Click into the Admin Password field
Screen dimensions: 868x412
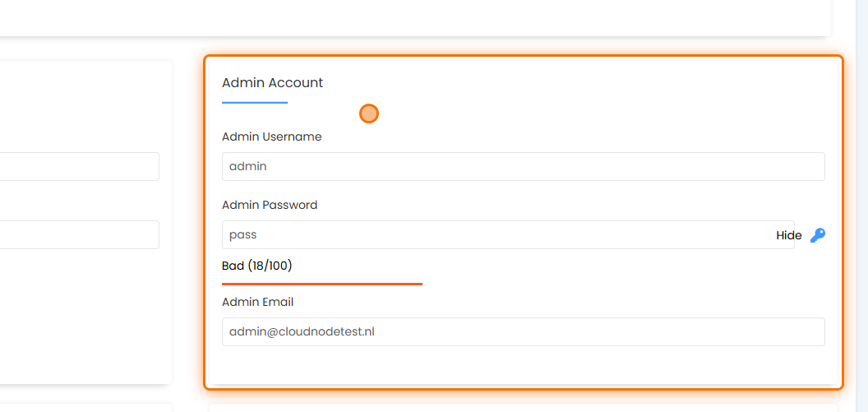coord(493,234)
